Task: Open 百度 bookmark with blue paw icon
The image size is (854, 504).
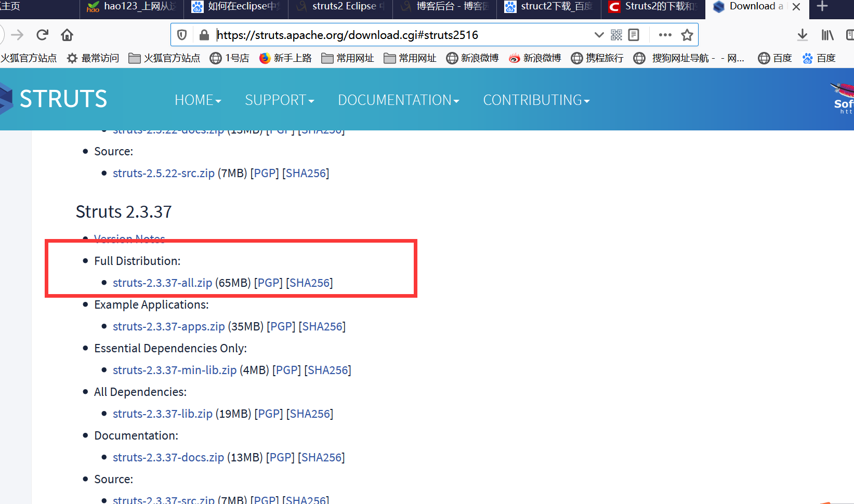Action: tap(819, 58)
